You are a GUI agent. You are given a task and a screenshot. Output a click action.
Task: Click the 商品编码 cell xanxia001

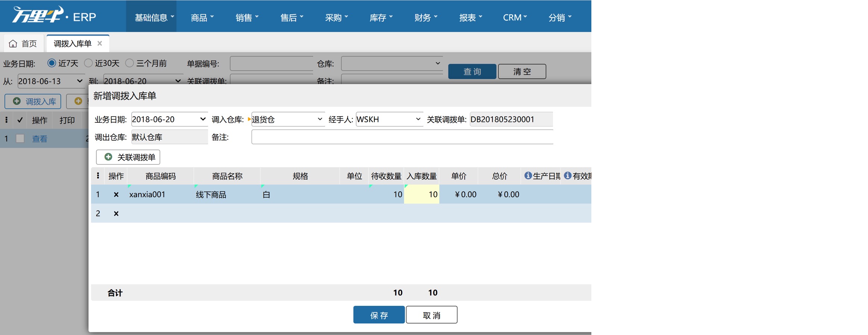[x=161, y=194]
